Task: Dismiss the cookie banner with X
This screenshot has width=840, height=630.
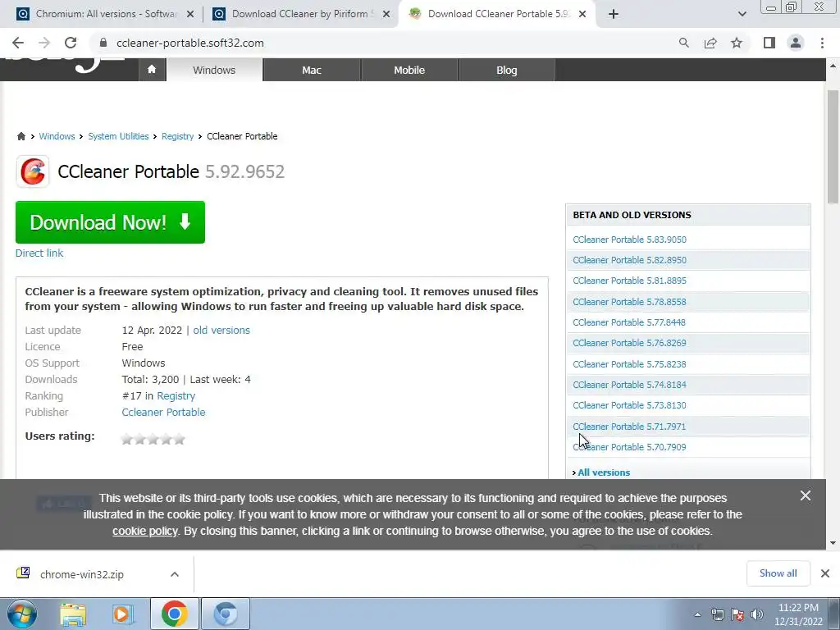Action: (806, 495)
